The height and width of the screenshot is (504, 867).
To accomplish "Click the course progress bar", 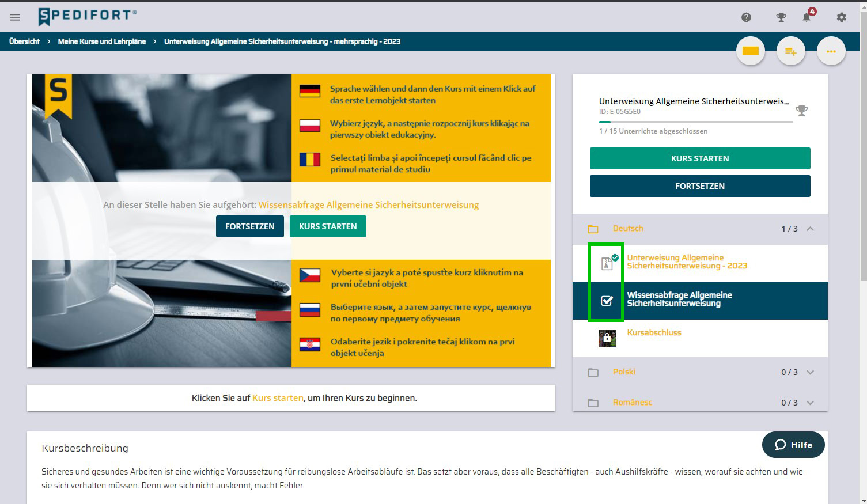I will coord(695,122).
